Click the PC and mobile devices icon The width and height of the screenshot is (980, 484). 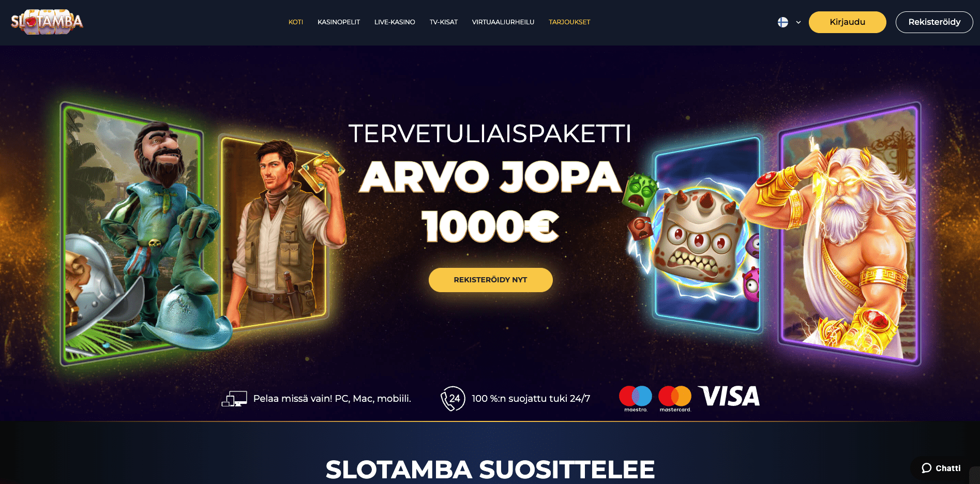[234, 399]
